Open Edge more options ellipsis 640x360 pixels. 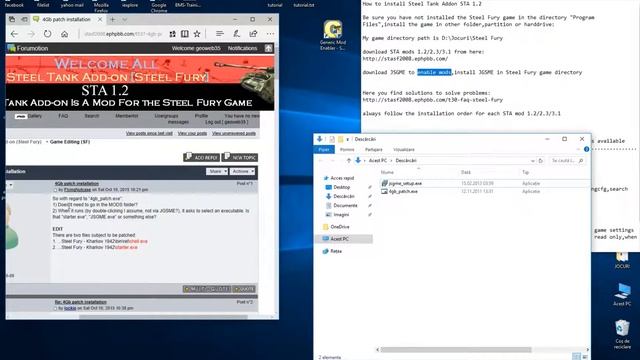[x=270, y=34]
